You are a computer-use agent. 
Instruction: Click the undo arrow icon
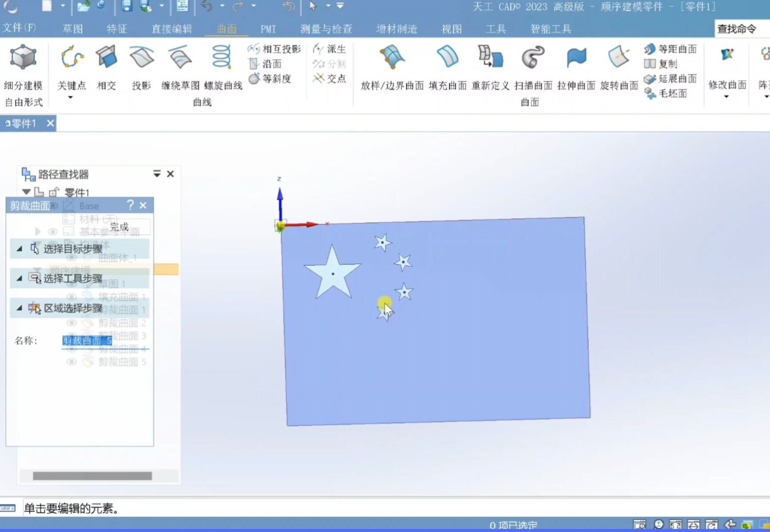pyautogui.click(x=207, y=6)
